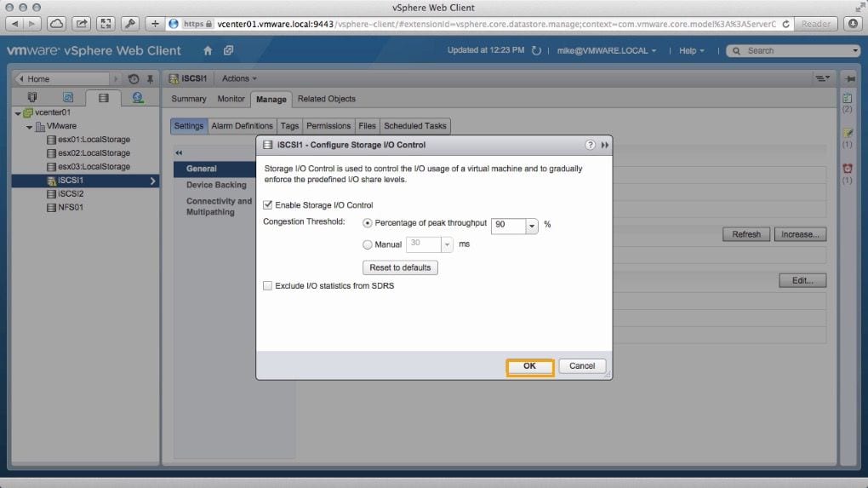This screenshot has height=488, width=868.
Task: Open the Monitor tab
Action: tap(231, 99)
